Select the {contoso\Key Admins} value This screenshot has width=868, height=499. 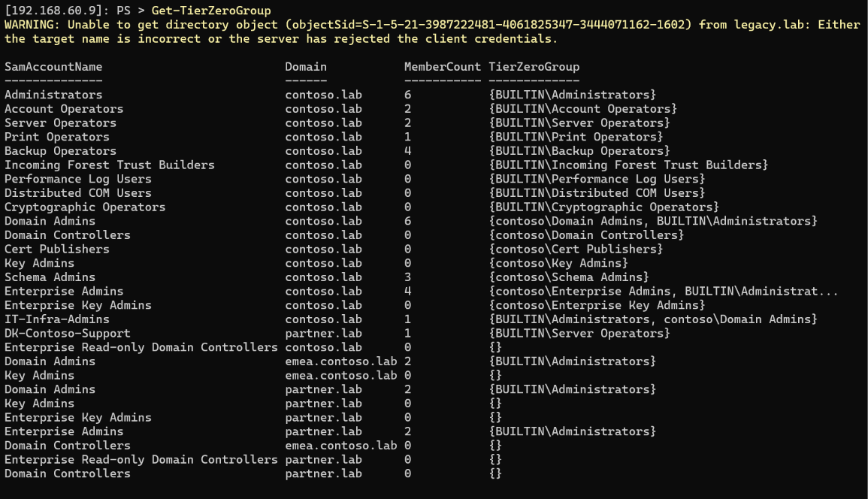(558, 263)
